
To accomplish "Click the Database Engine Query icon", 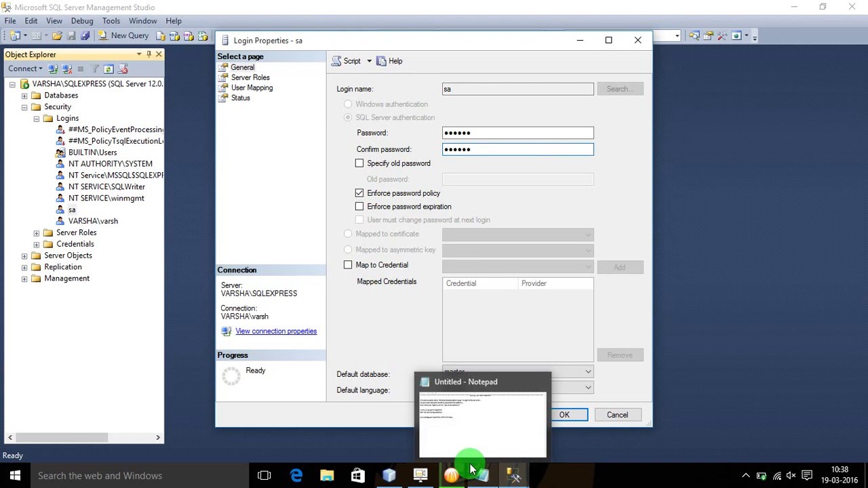I will point(161,35).
